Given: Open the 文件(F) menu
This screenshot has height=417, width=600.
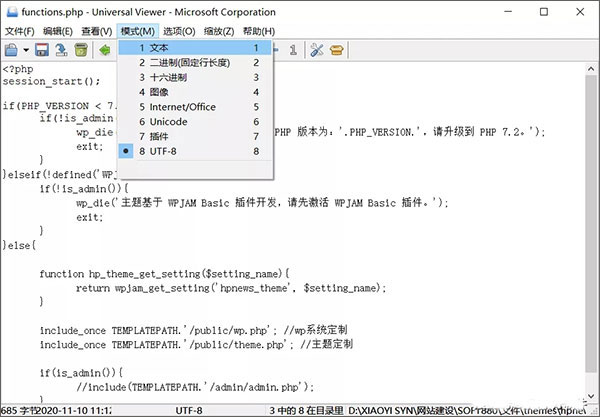Looking at the screenshot, I should point(19,31).
